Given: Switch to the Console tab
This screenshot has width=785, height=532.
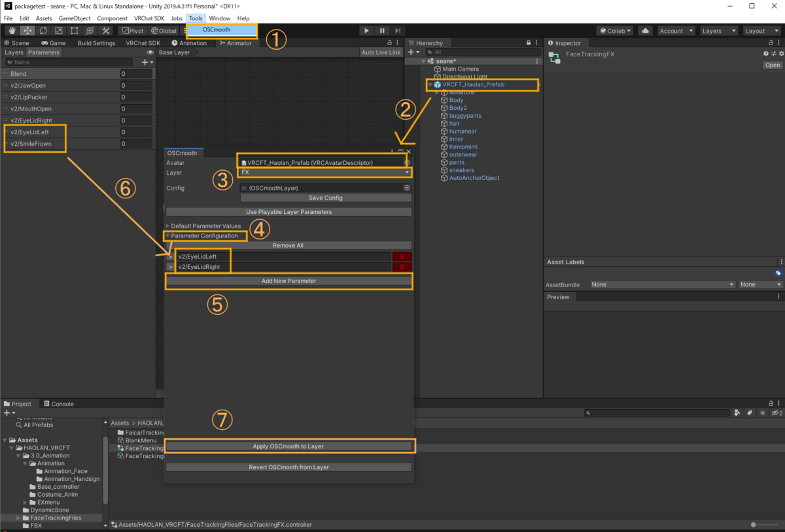Looking at the screenshot, I should click(x=58, y=404).
